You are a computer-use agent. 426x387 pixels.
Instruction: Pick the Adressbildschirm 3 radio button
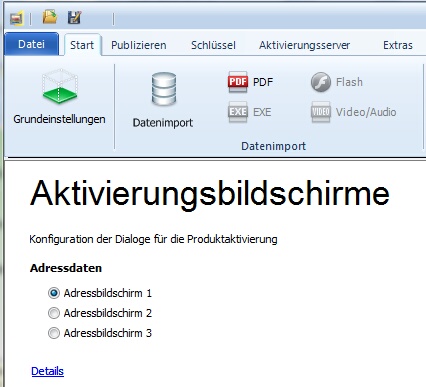tap(54, 333)
